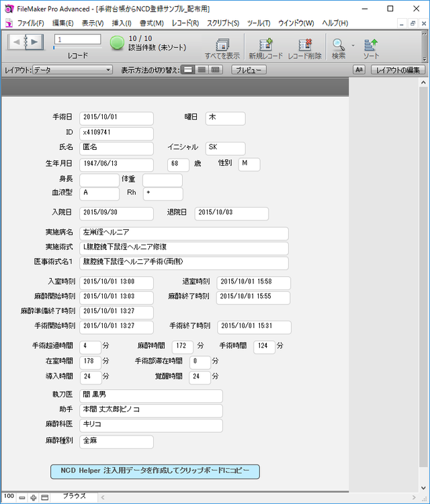Minimize the inner document window

click(402, 23)
